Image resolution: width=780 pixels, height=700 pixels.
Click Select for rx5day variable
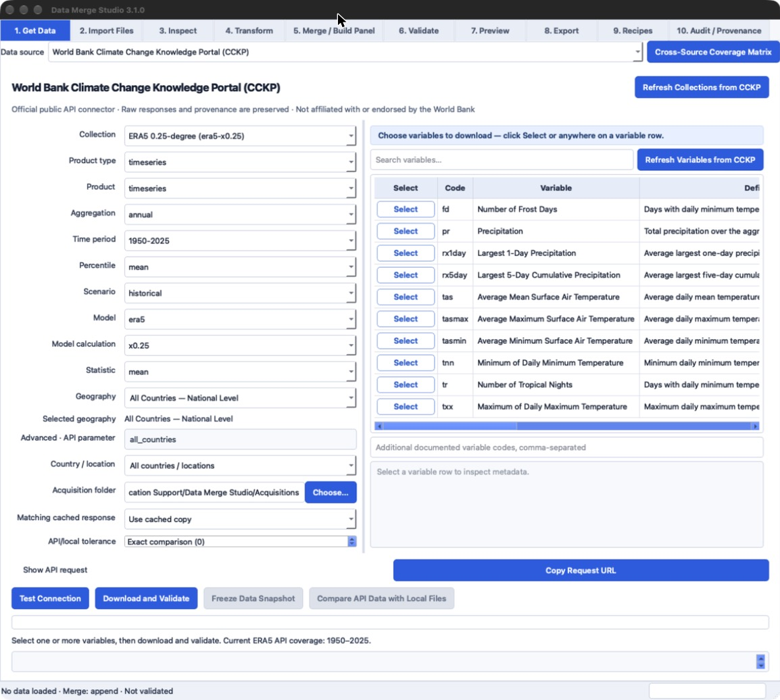406,275
